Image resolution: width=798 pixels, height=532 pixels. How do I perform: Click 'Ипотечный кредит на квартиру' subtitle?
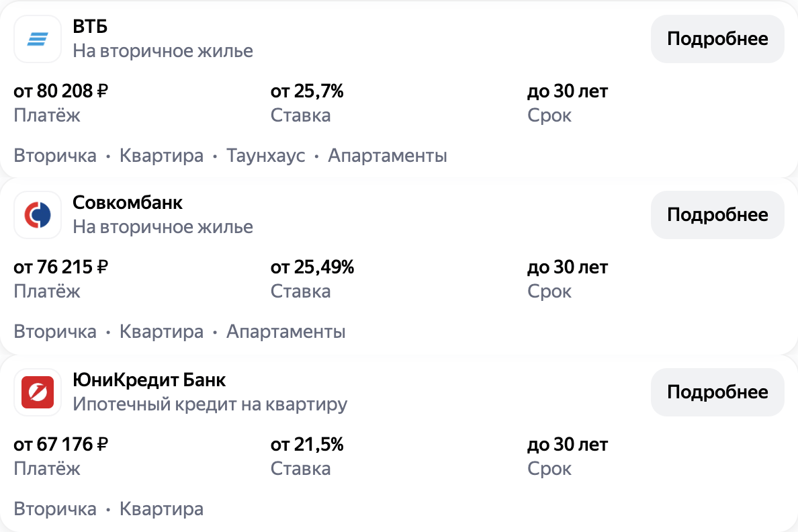(210, 404)
